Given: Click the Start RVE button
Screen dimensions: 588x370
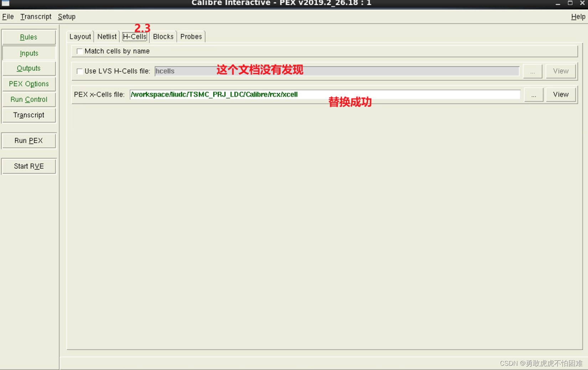Looking at the screenshot, I should [29, 166].
